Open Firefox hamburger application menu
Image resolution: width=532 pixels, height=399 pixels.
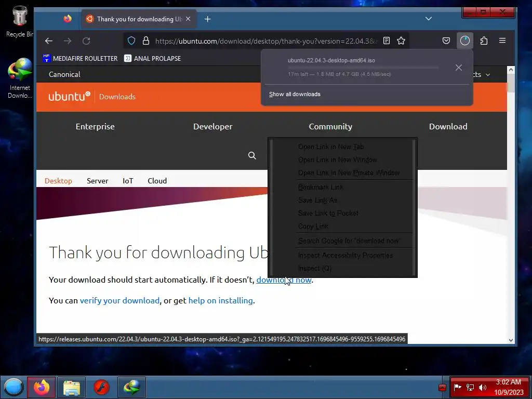pyautogui.click(x=502, y=41)
